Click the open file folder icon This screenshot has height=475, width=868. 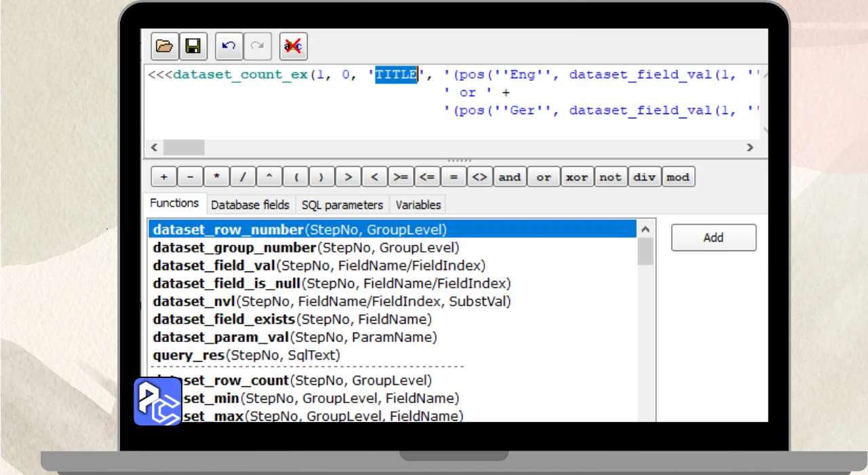164,46
